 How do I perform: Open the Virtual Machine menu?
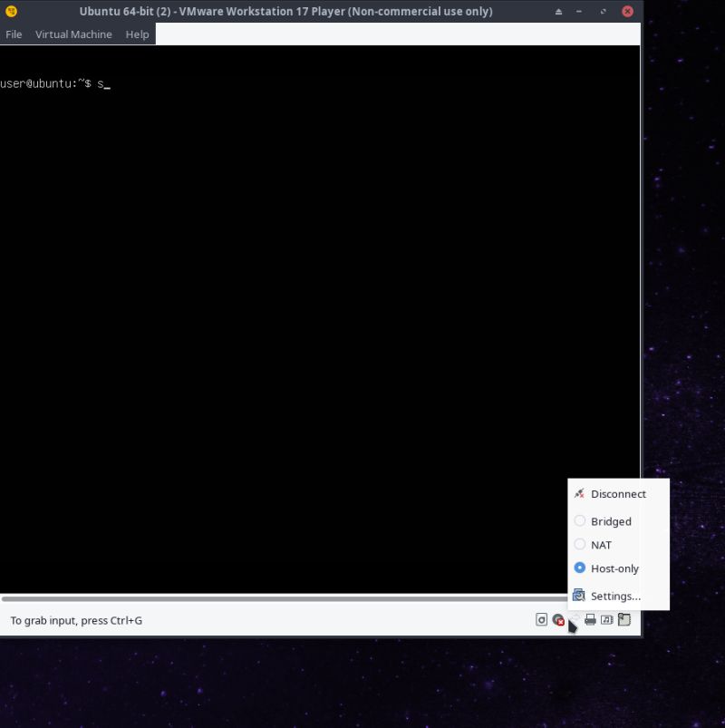coord(73,34)
